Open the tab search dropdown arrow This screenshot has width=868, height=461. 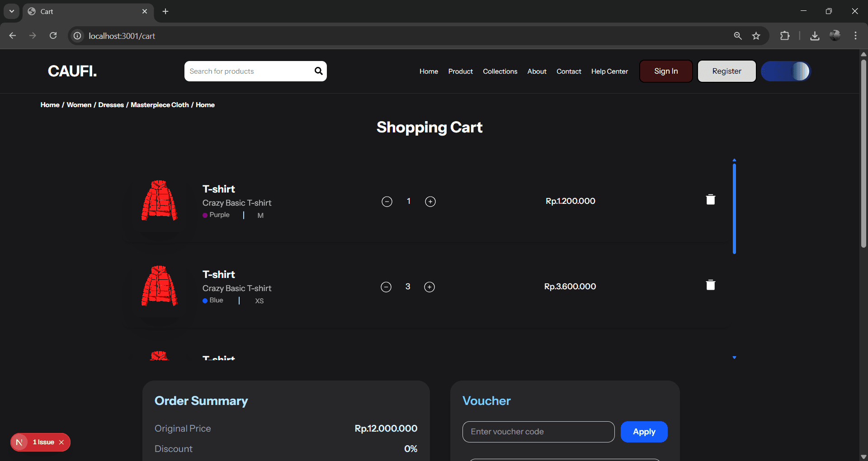click(x=12, y=11)
